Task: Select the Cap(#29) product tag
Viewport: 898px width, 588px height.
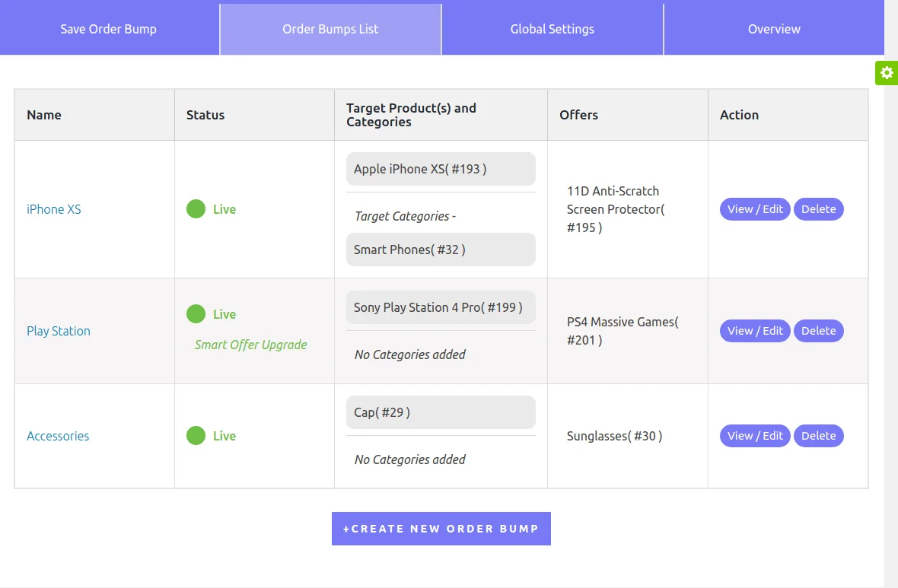Action: tap(440, 412)
